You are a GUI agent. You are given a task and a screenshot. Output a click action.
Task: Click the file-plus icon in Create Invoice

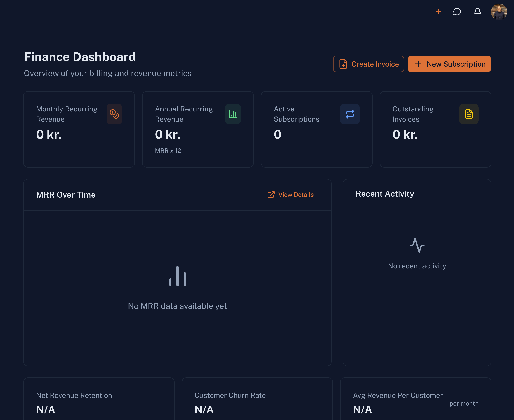coord(343,64)
